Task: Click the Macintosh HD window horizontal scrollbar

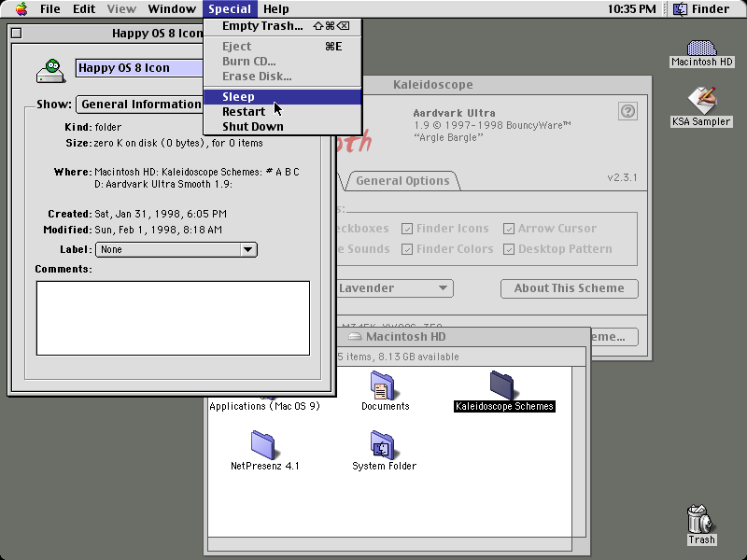Action: [x=389, y=543]
